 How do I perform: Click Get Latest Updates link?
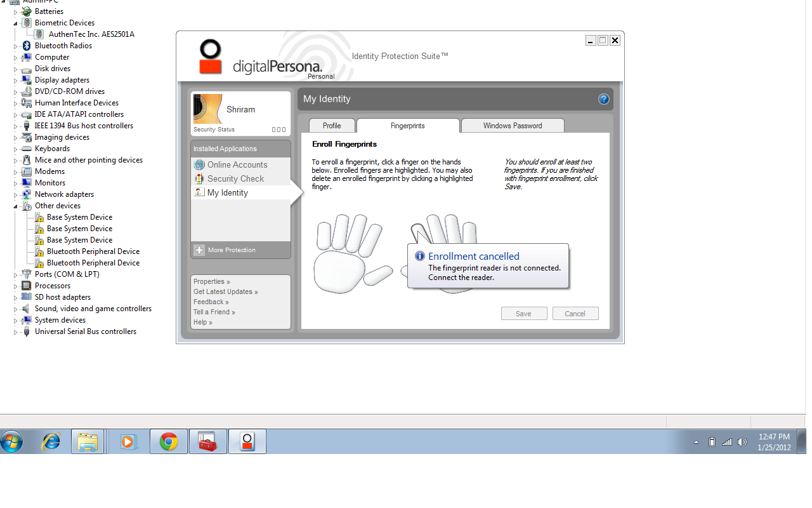point(226,291)
